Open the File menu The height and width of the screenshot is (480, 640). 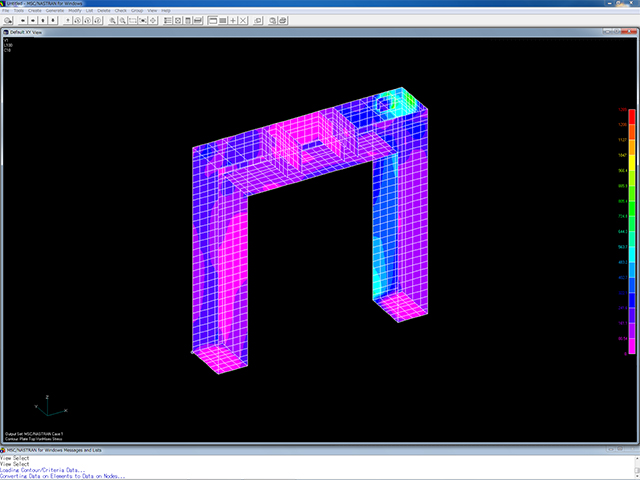coord(6,10)
